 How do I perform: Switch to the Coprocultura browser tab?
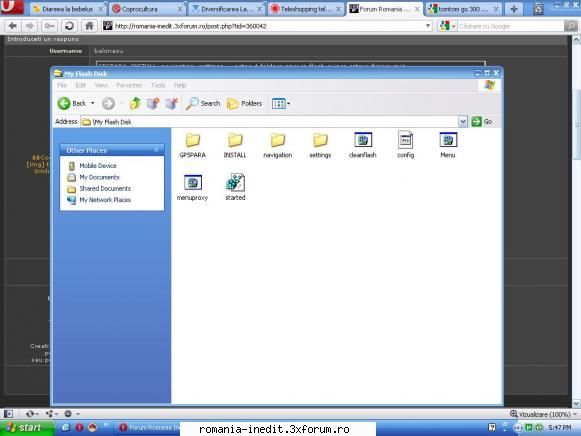pyautogui.click(x=147, y=9)
